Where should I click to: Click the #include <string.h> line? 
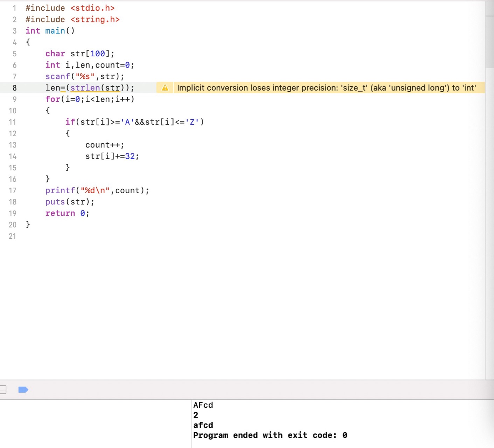tap(72, 20)
